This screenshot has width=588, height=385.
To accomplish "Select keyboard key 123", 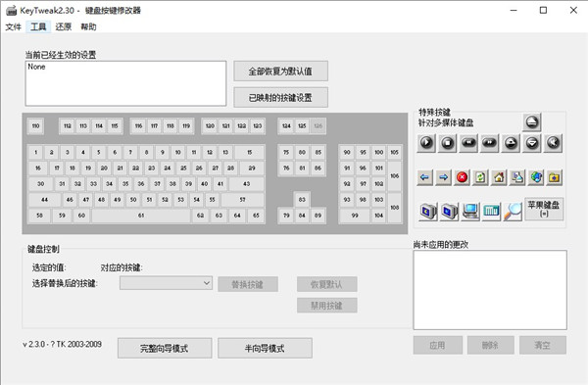I will pyautogui.click(x=257, y=126).
